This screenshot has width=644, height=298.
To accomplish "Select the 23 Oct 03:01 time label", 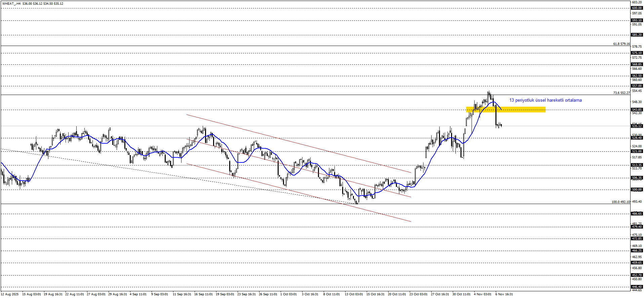I will coord(418,294).
